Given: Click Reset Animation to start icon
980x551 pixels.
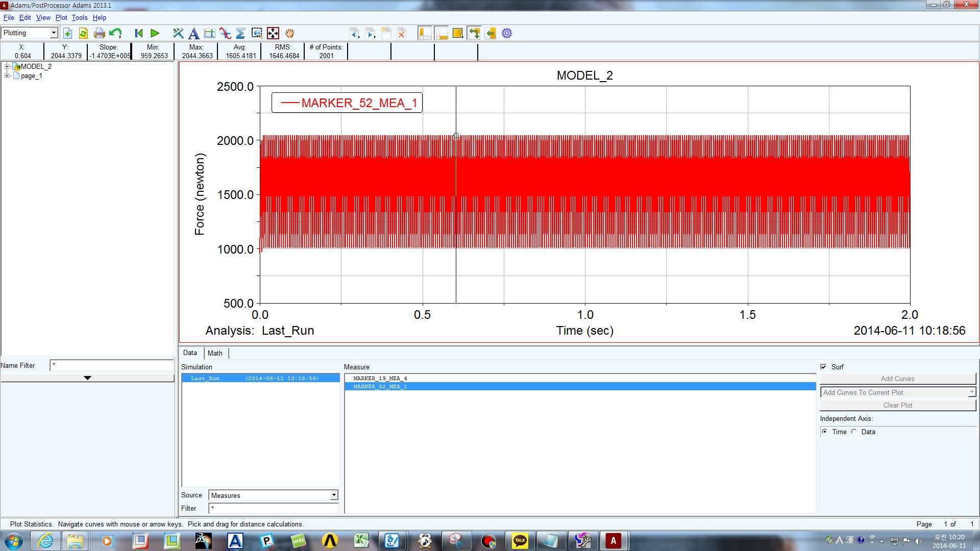Looking at the screenshot, I should pos(138,34).
